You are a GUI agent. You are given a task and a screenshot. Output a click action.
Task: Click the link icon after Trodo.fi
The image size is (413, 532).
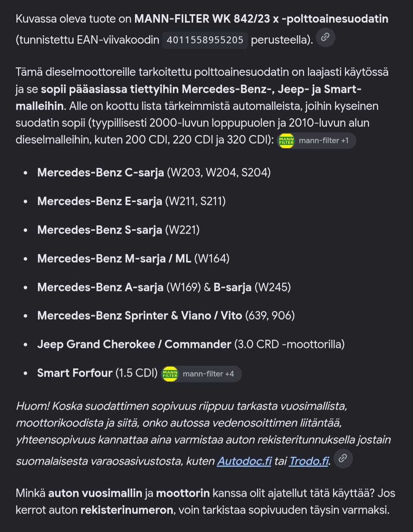343,458
